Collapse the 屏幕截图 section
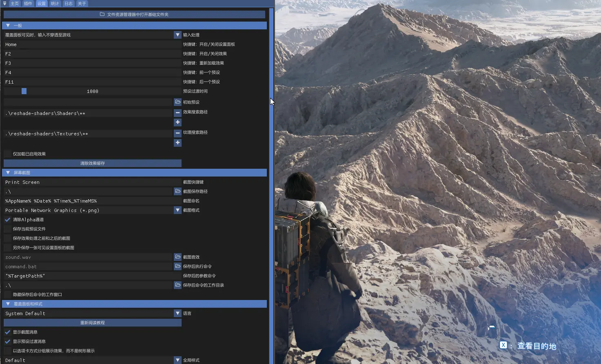601x364 pixels. (8, 173)
